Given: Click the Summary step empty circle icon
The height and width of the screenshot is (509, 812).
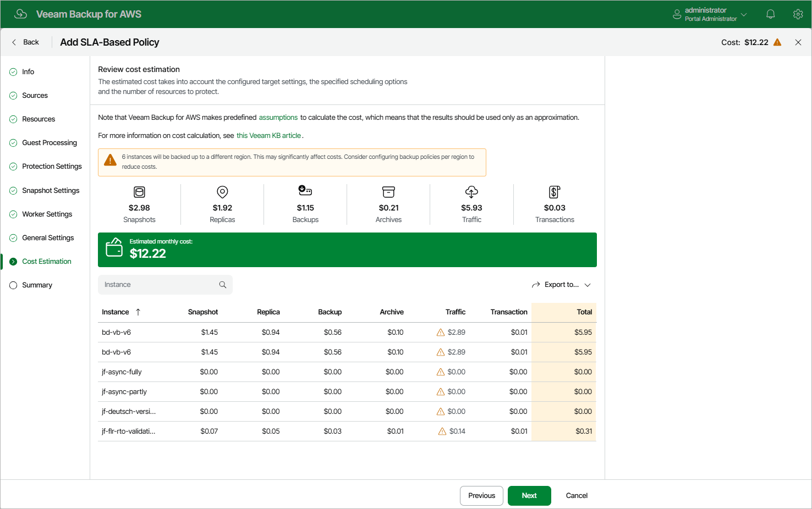Looking at the screenshot, I should [13, 285].
